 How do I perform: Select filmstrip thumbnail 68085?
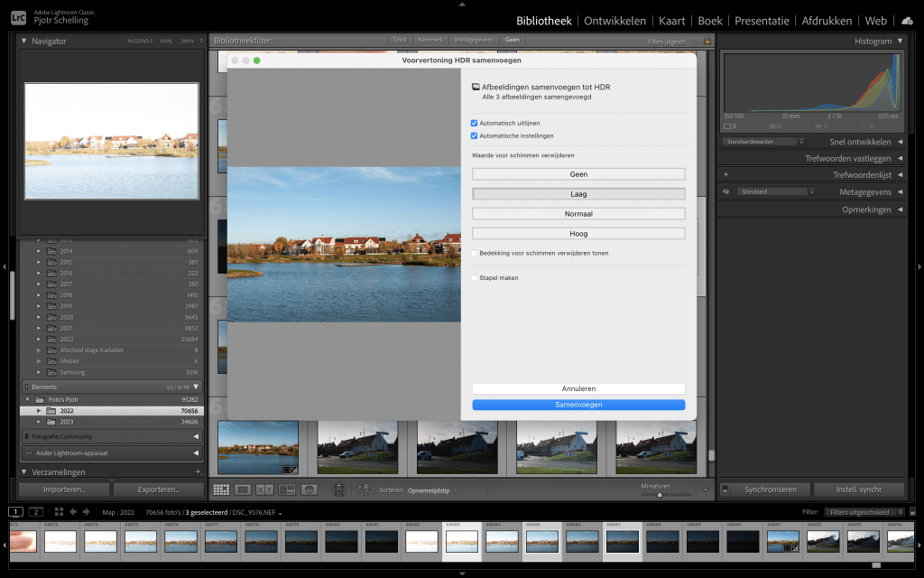[542, 541]
